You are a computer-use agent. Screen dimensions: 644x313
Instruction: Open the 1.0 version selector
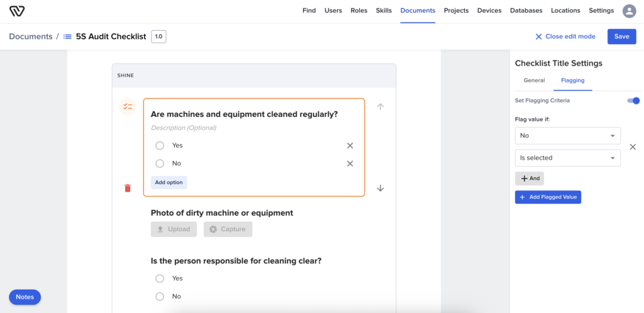[x=158, y=36]
